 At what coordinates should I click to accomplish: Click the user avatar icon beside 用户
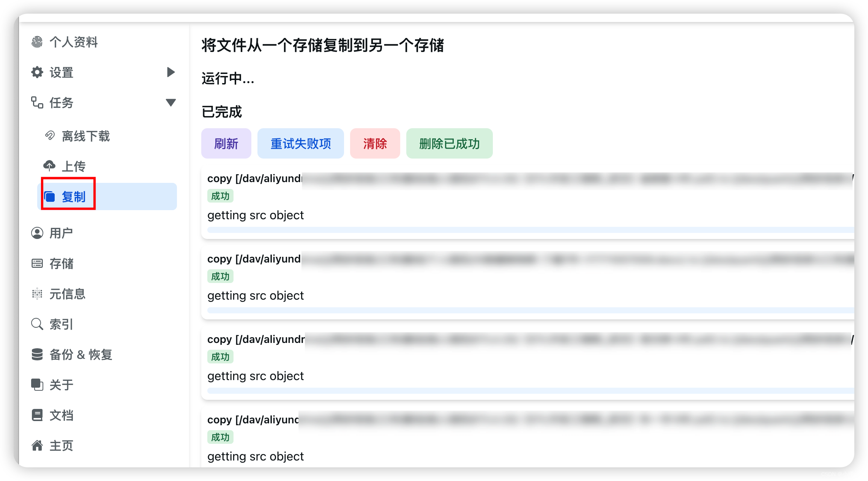click(x=37, y=233)
